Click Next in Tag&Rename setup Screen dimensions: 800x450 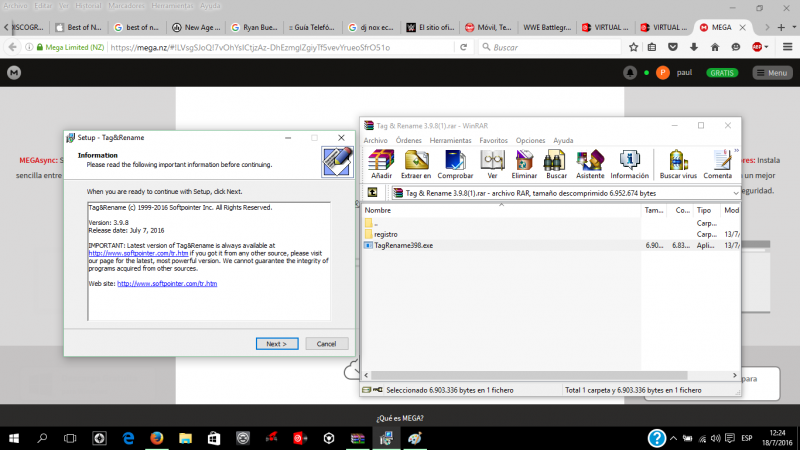[277, 344]
